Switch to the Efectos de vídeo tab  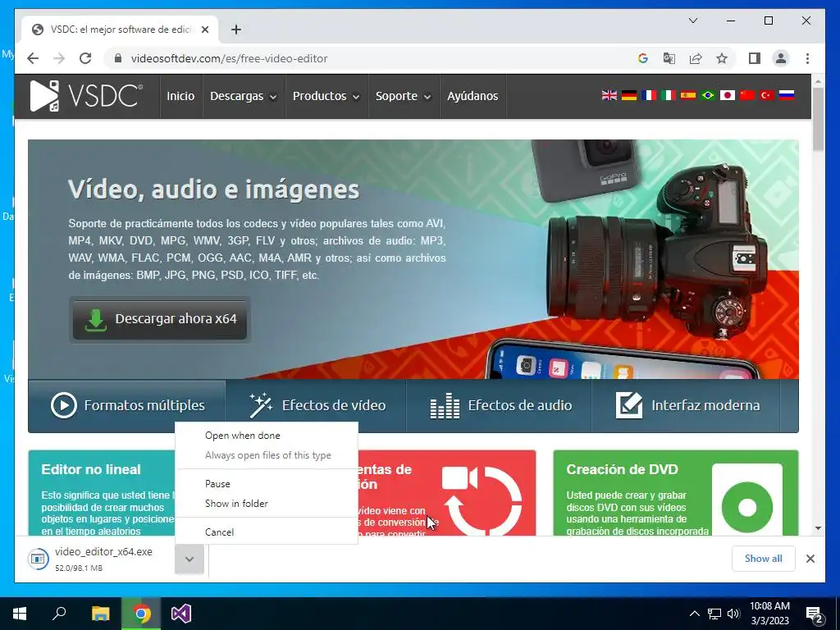coord(316,405)
